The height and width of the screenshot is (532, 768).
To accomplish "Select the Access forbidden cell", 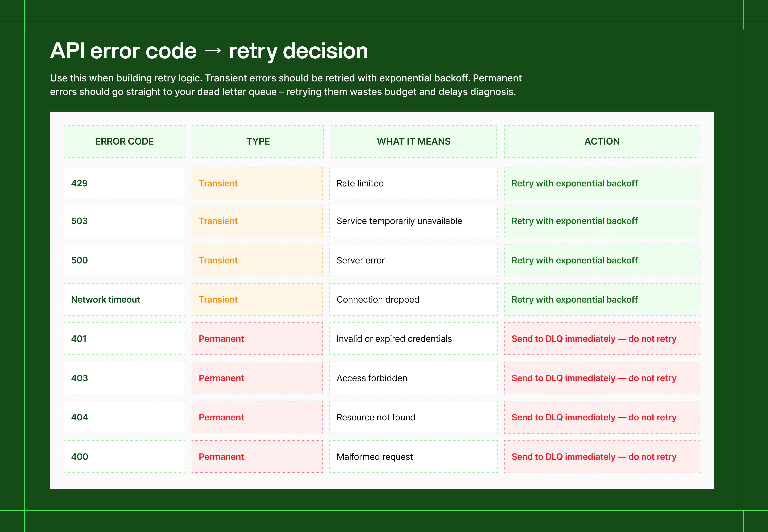I will [x=413, y=378].
